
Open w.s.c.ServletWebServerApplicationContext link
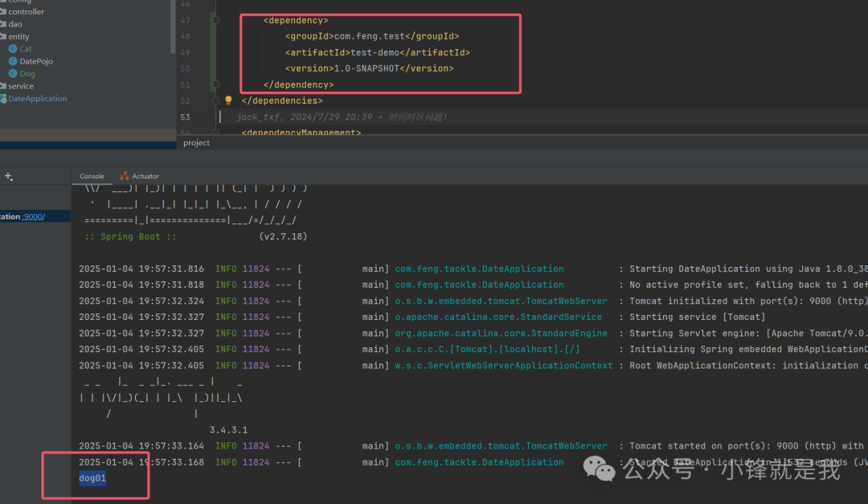[x=504, y=366]
